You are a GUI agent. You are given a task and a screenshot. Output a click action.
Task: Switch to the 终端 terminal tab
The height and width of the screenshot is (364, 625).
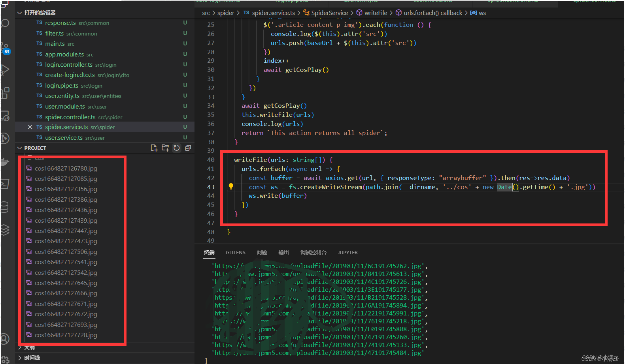[209, 252]
